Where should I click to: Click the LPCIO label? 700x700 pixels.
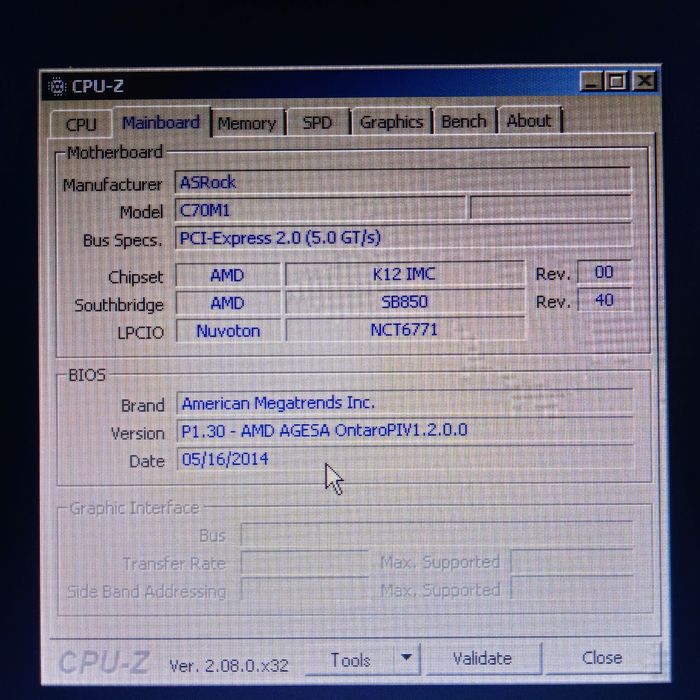141,333
